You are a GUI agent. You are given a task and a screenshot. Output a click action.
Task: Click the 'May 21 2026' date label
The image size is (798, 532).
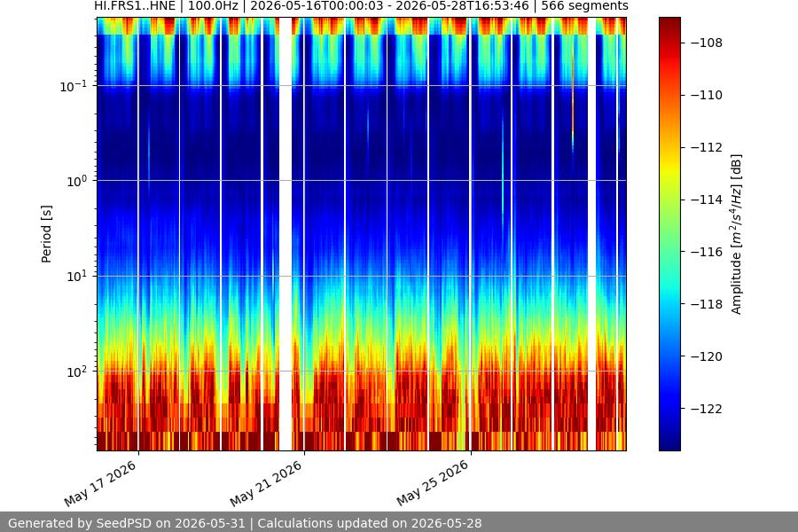[266, 483]
